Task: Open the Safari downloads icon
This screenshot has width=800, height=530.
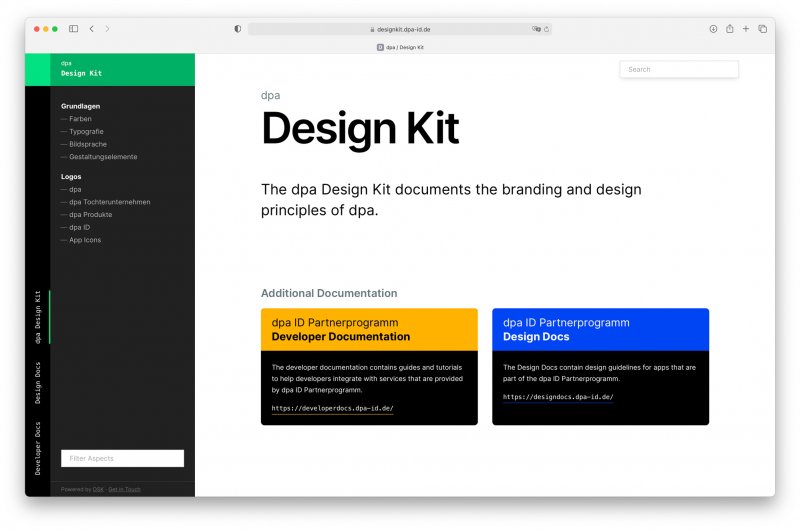Action: tap(713, 29)
